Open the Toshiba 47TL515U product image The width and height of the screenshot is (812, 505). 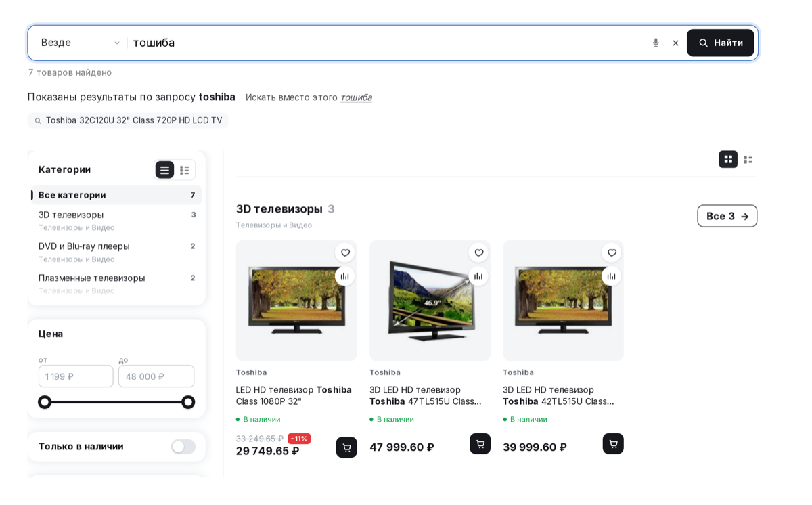pyautogui.click(x=430, y=301)
